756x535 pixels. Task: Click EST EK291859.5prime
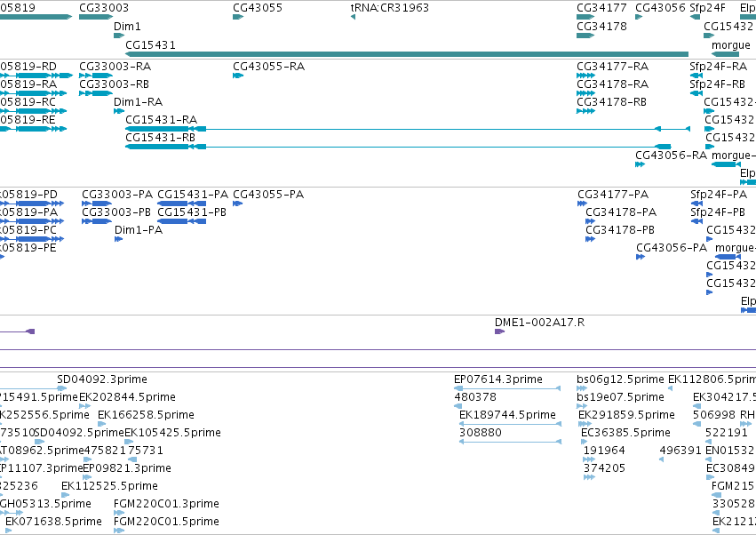coord(626,415)
